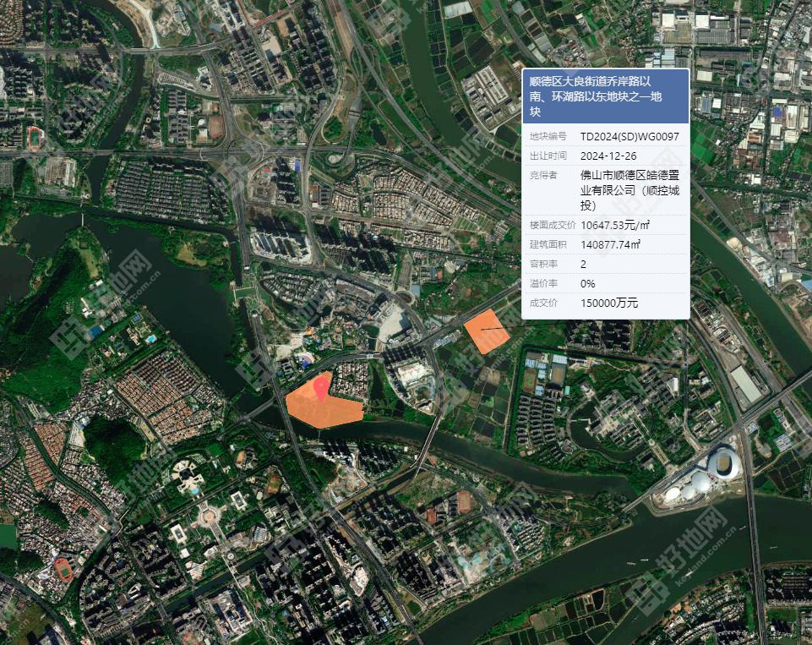This screenshot has width=812, height=645.
Task: Click the 楼面成交价 value 10647.53元/㎡
Action: pyautogui.click(x=615, y=226)
